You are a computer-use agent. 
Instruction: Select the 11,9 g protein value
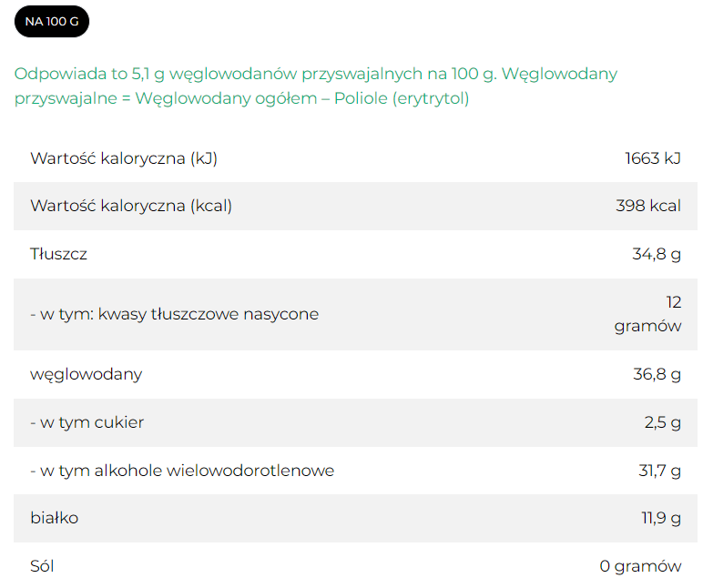[x=660, y=518]
